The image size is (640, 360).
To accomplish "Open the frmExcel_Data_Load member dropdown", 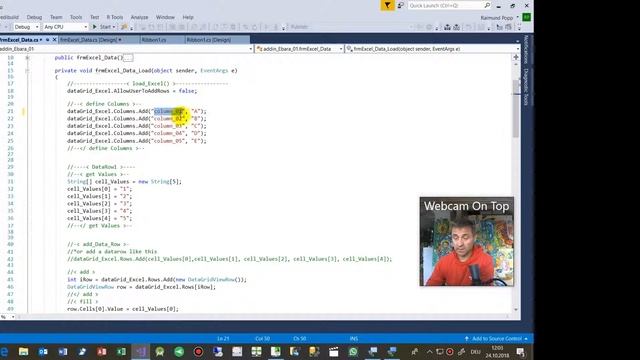I will [x=433, y=49].
